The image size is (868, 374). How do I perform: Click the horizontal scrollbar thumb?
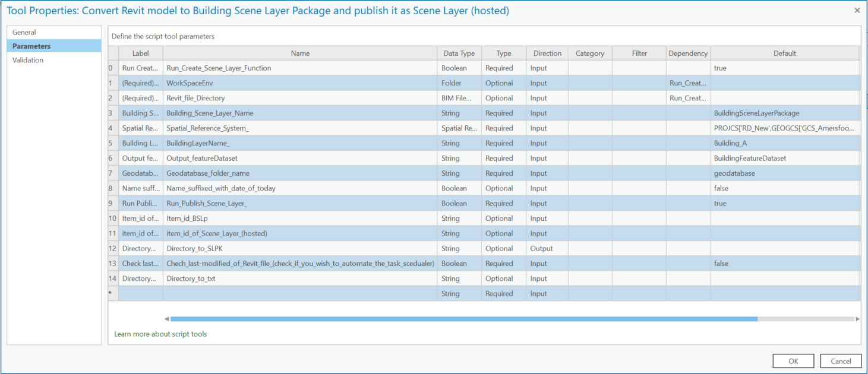point(463,319)
